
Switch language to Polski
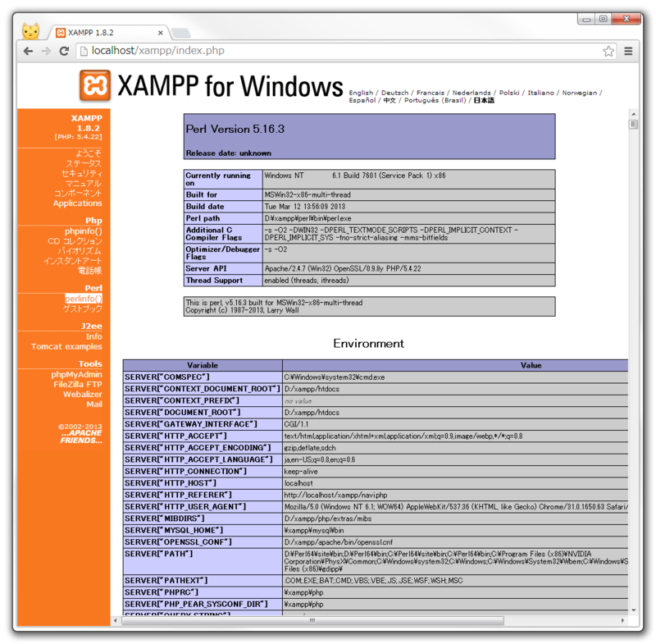(x=508, y=93)
